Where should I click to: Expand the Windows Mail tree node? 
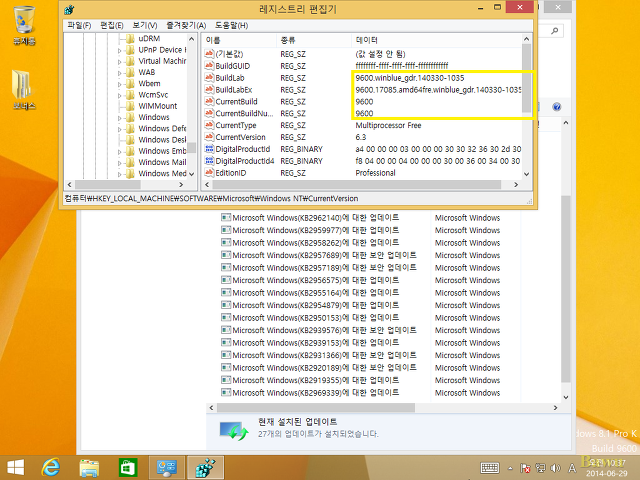pyautogui.click(x=120, y=163)
